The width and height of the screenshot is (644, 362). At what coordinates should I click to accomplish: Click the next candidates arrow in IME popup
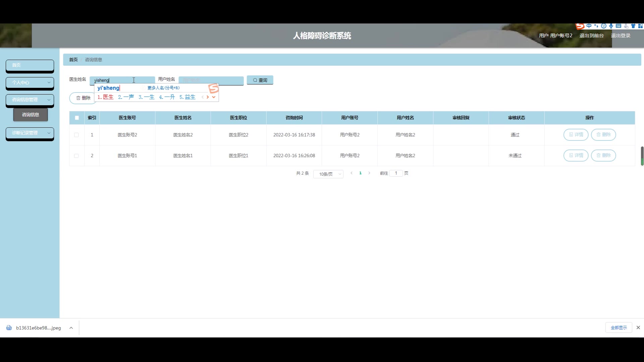click(208, 97)
